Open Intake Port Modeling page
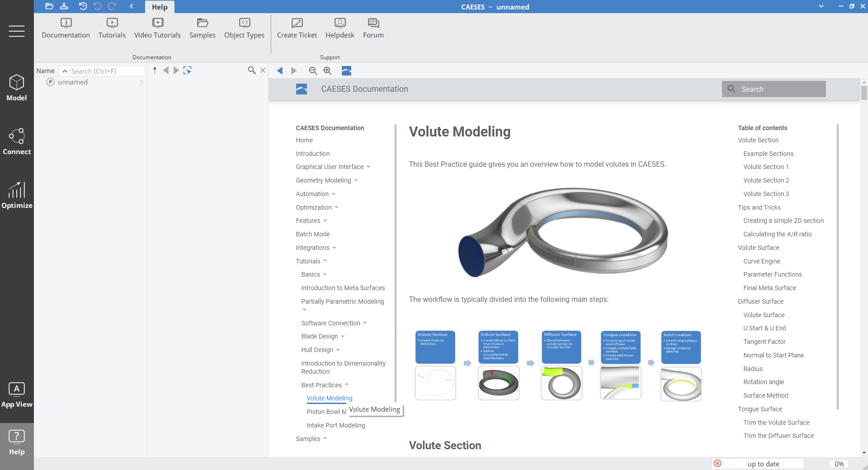The height and width of the screenshot is (470, 868). coord(336,425)
